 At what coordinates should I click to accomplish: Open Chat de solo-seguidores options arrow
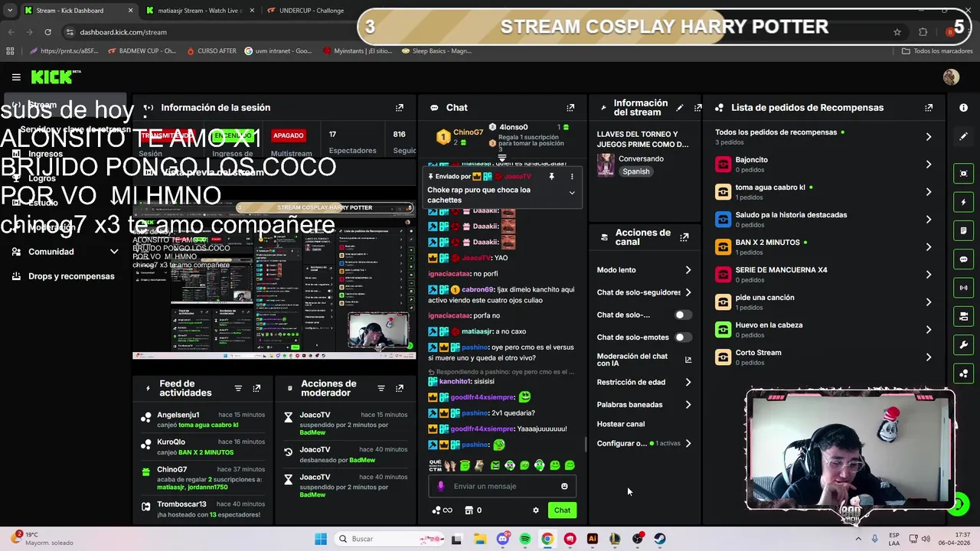pyautogui.click(x=688, y=292)
